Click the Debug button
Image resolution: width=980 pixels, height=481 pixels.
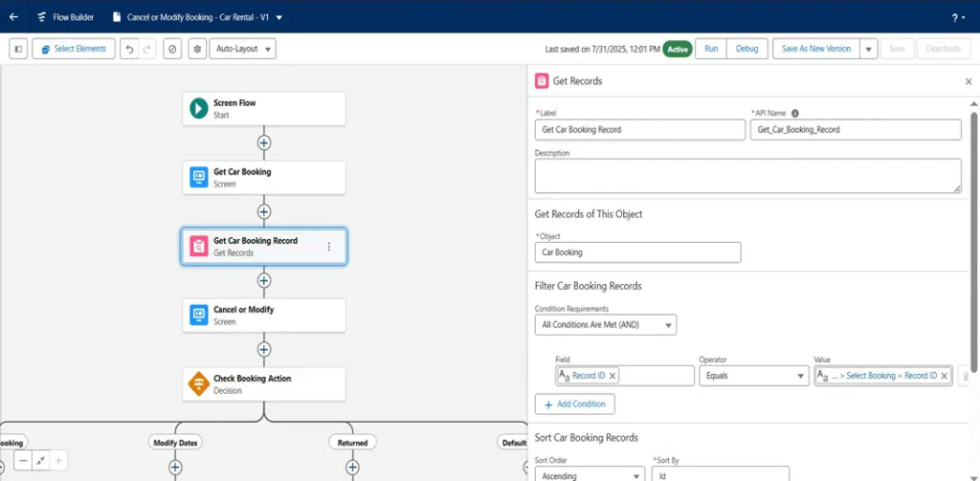[746, 49]
